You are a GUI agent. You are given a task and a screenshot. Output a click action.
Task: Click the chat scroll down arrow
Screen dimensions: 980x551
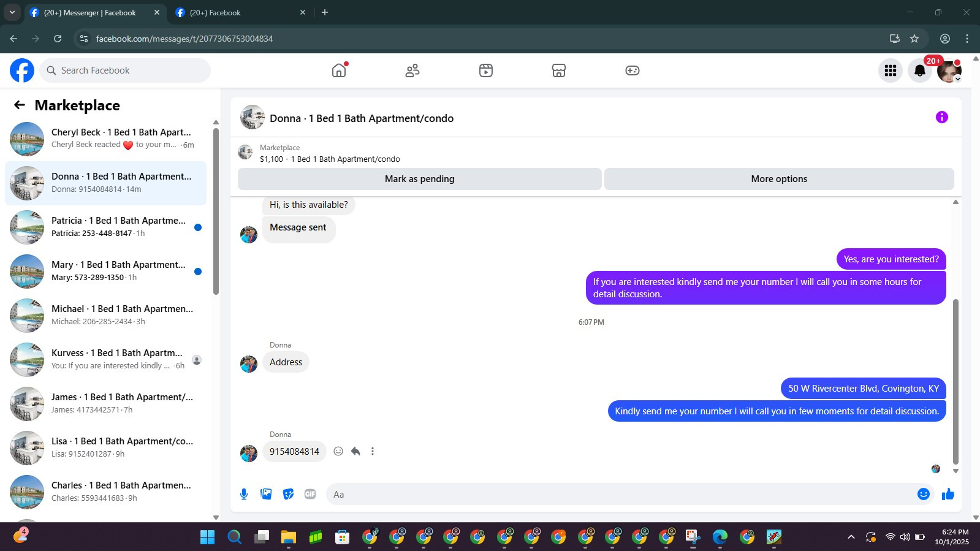[955, 471]
